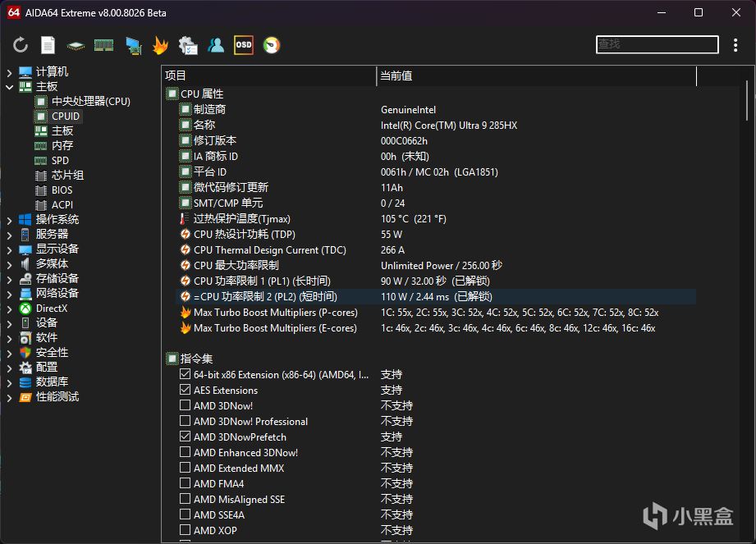
Task: Select CPU Thermal Design Current row
Action: point(437,250)
